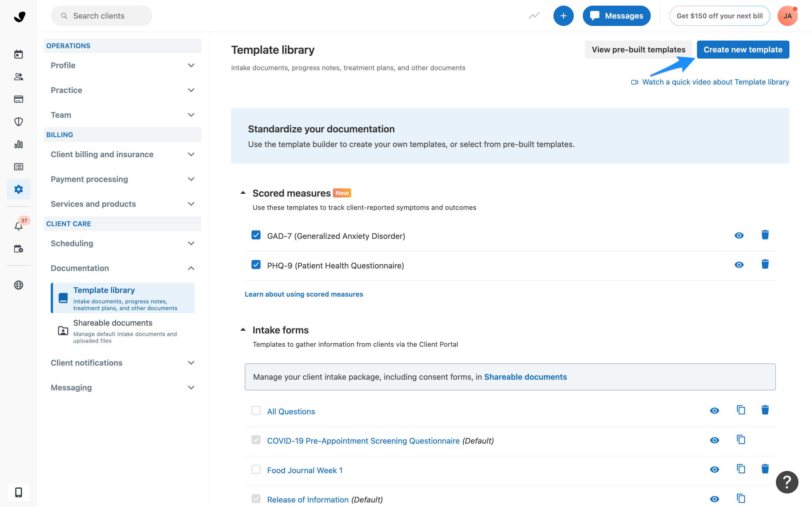Open the Insurance shield icon
This screenshot has height=507, width=812.
[18, 121]
